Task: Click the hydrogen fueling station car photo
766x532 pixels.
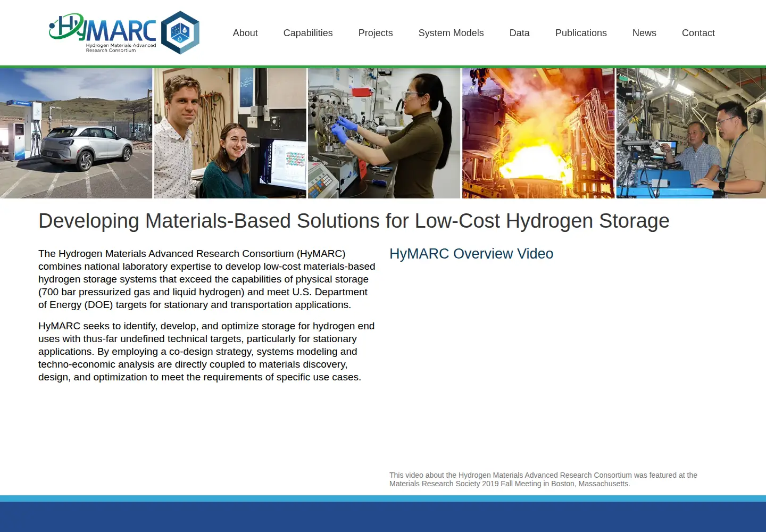Action: point(76,133)
